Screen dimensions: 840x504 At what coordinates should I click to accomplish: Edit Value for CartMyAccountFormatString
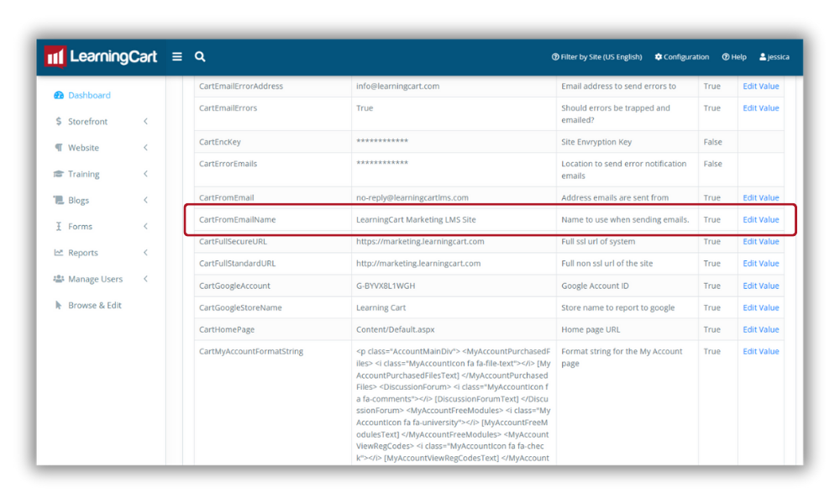tap(761, 351)
